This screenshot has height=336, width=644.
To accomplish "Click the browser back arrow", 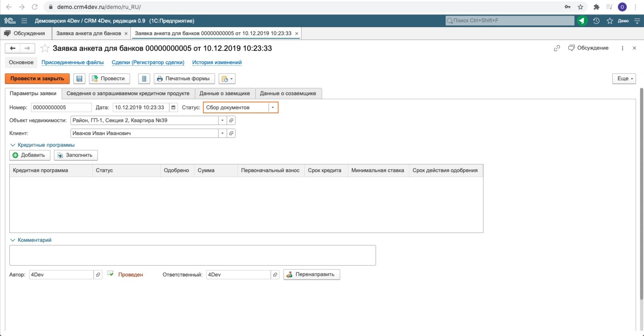I will pyautogui.click(x=9, y=7).
